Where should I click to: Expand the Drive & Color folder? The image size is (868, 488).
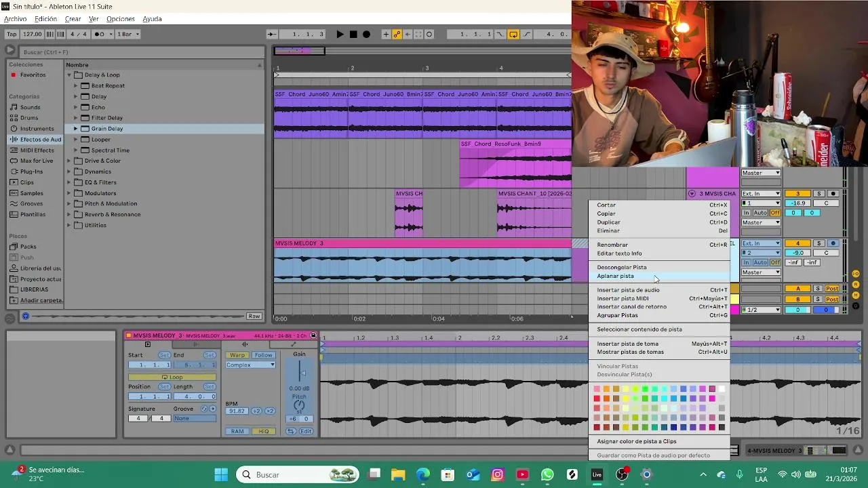click(x=69, y=161)
